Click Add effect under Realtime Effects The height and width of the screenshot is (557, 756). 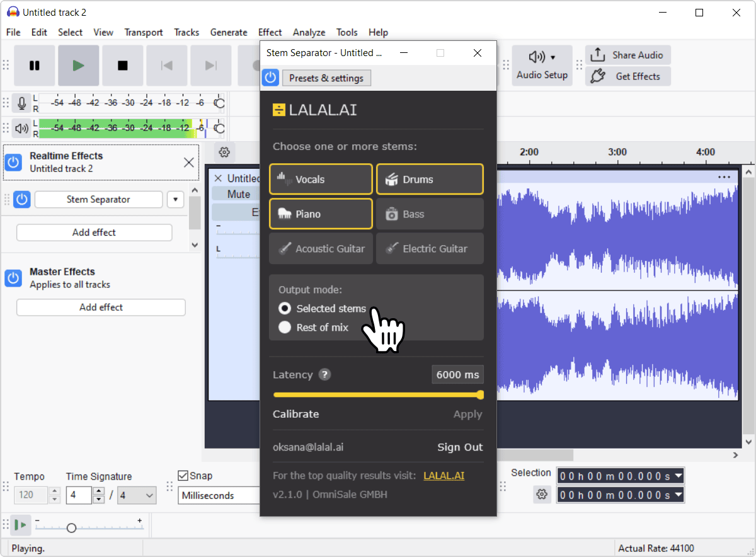[x=94, y=233]
